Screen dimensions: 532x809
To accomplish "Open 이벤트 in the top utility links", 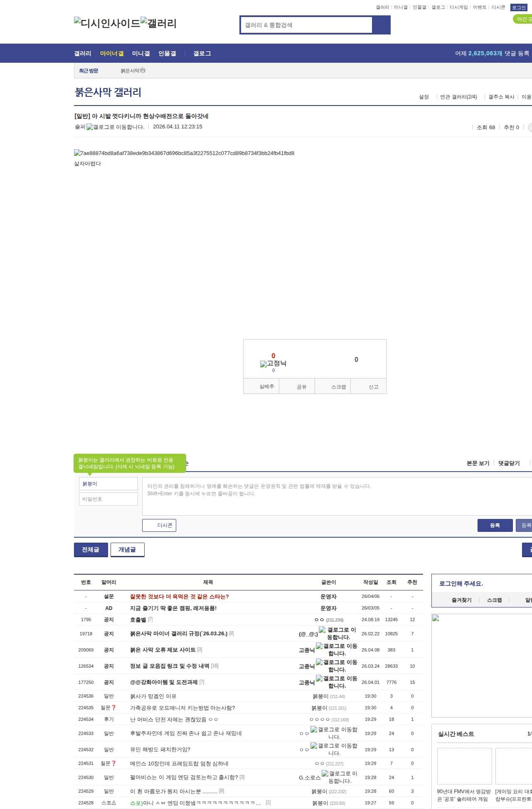I will click(480, 7).
